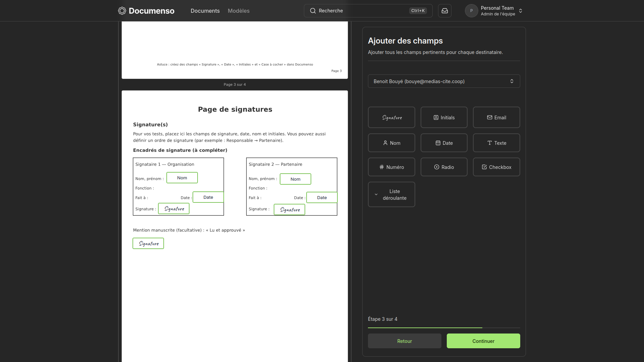This screenshot has height=362, width=644.
Task: Open the Documents nav item
Action: pyautogui.click(x=205, y=11)
